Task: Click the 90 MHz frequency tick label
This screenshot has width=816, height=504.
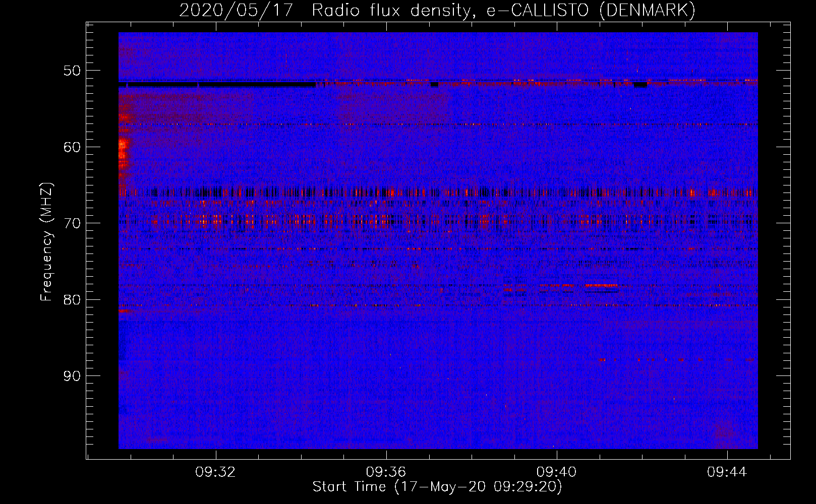Action: pos(72,376)
